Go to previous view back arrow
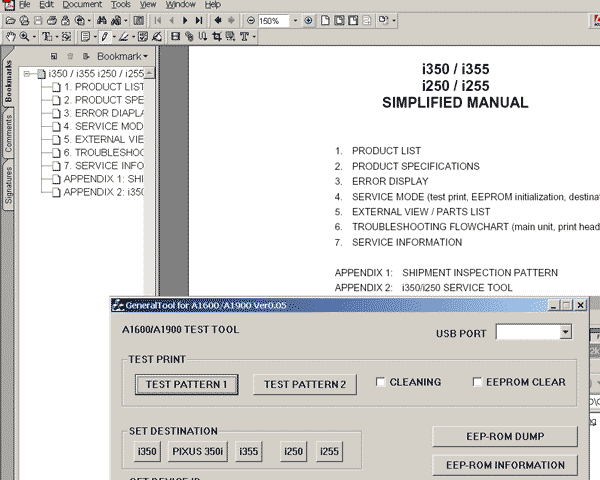This screenshot has width=600, height=480. [218, 20]
